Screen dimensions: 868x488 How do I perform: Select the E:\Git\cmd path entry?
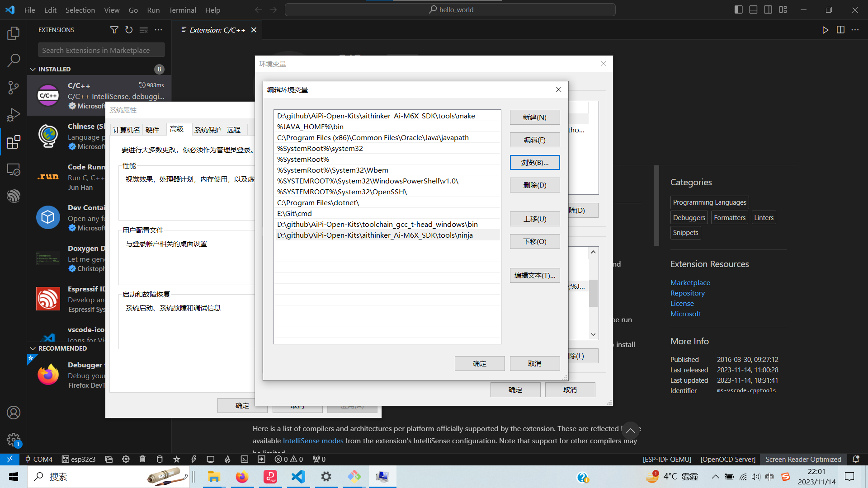[x=387, y=213]
